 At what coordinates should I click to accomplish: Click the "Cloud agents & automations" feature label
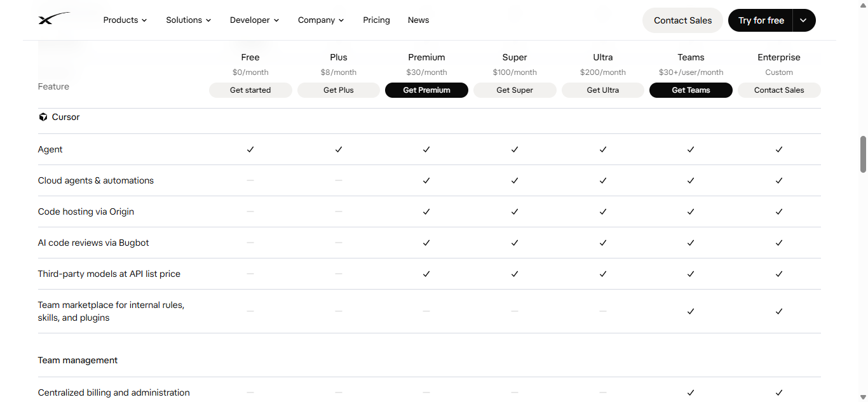pos(96,180)
